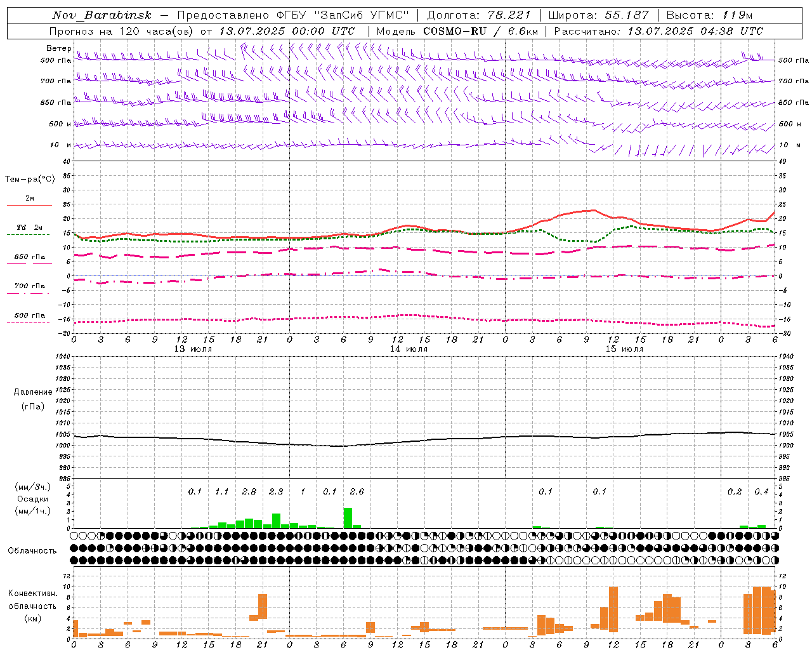Click the 3-hour precipitation value 2.3
This screenshot has width=812, height=650.
tap(276, 492)
